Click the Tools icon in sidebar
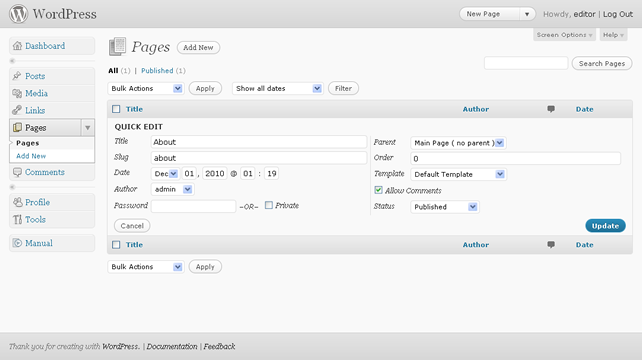Viewport: 642px width, 360px height. click(x=17, y=220)
